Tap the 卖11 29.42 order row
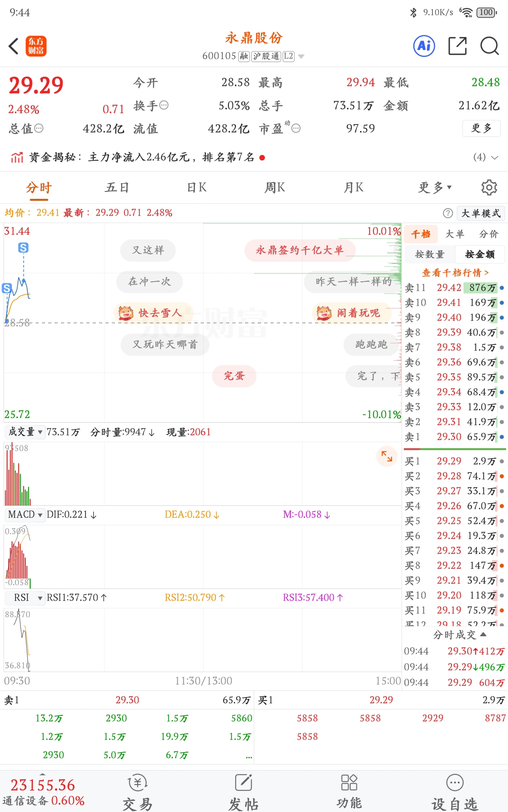This screenshot has height=812, width=508. (x=455, y=288)
